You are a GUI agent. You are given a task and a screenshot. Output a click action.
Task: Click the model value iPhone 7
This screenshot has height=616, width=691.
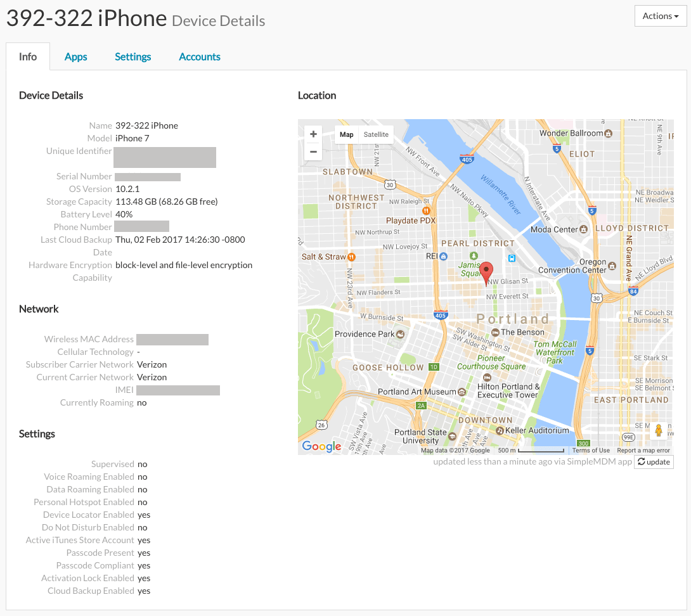click(132, 138)
